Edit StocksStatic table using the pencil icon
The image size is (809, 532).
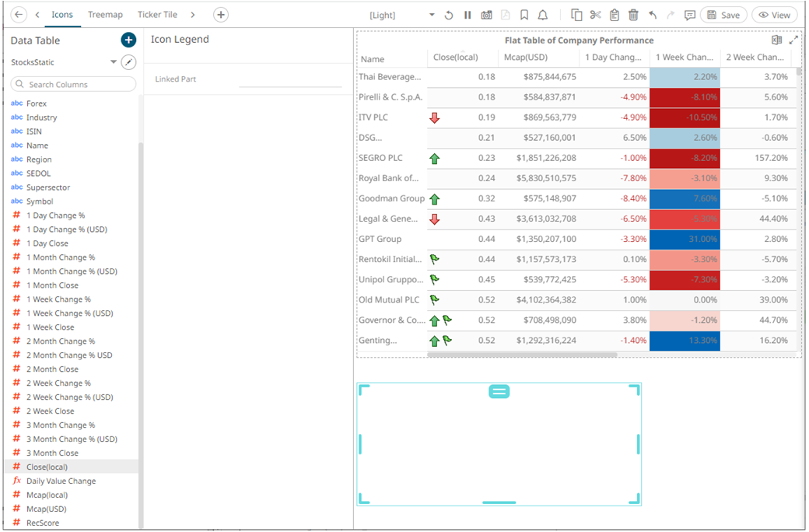click(x=129, y=62)
